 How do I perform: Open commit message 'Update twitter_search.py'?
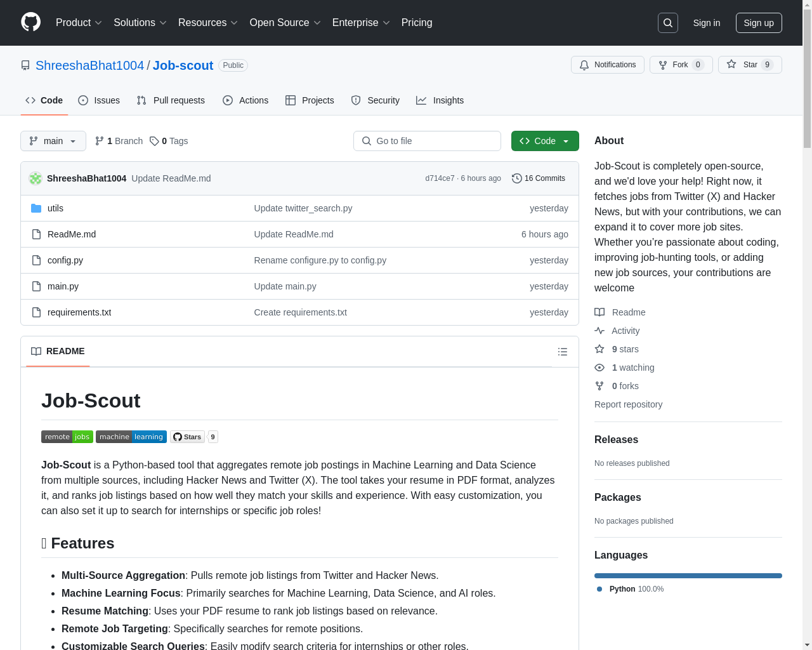303,208
